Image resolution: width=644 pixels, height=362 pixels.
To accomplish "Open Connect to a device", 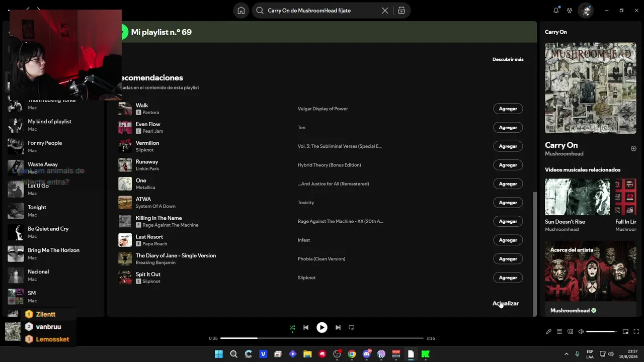I will coord(570,331).
